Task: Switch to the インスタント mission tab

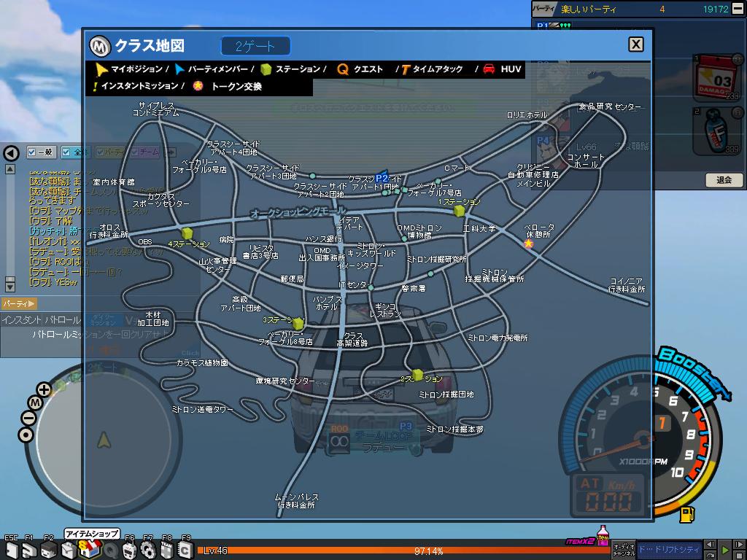Action: tap(21, 319)
